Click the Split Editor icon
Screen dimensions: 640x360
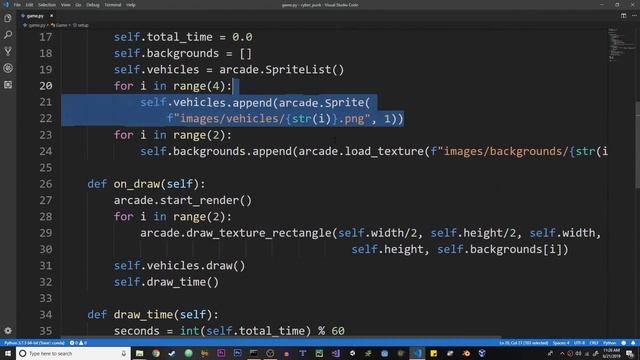click(x=623, y=16)
